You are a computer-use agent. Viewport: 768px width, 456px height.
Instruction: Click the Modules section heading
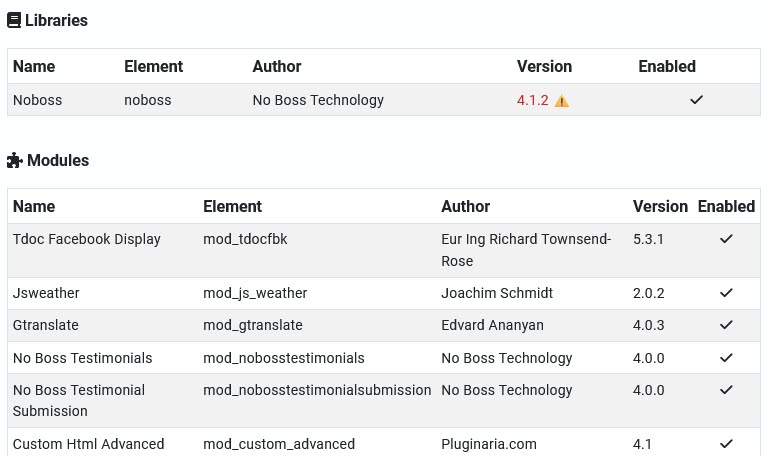(x=58, y=160)
